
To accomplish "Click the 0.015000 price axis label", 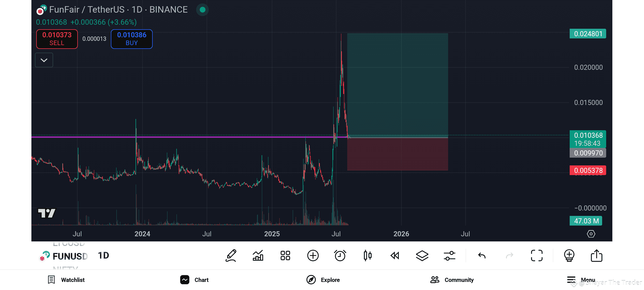I will click(588, 103).
